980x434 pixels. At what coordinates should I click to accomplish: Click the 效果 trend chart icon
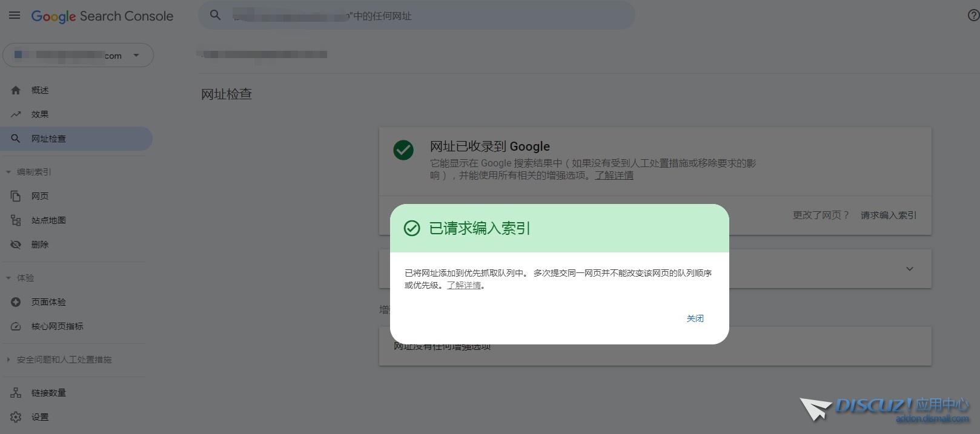[x=16, y=114]
